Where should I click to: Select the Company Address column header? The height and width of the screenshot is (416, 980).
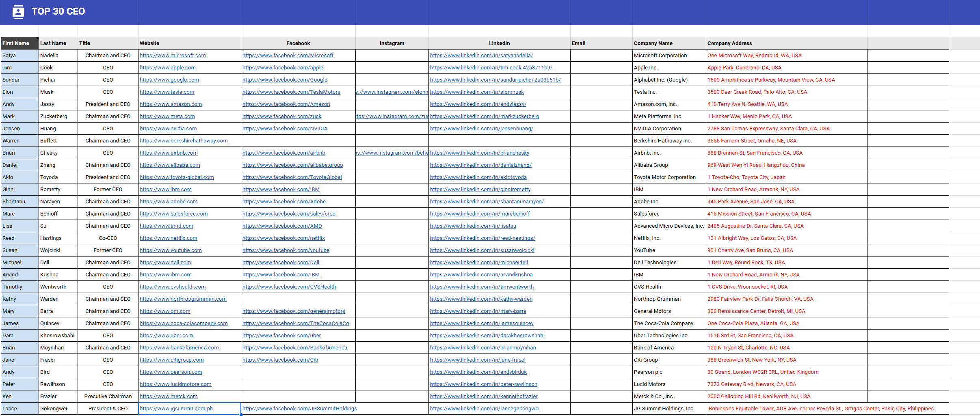[x=787, y=43]
